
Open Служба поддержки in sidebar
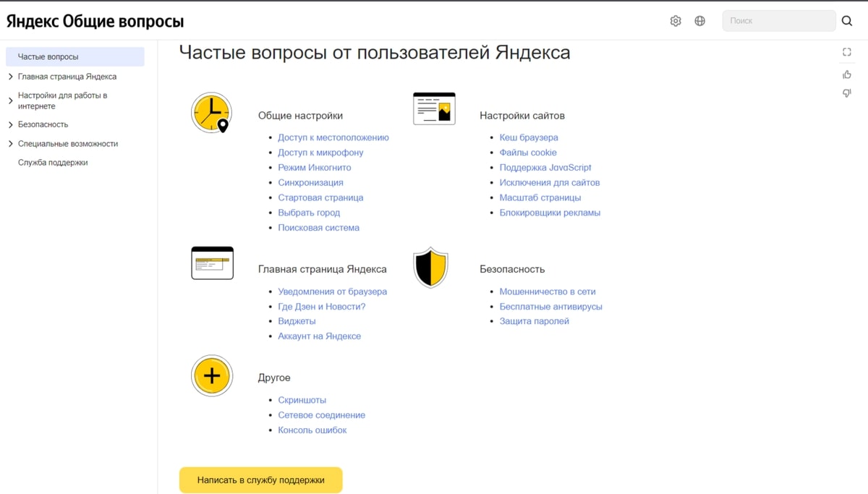click(x=53, y=163)
